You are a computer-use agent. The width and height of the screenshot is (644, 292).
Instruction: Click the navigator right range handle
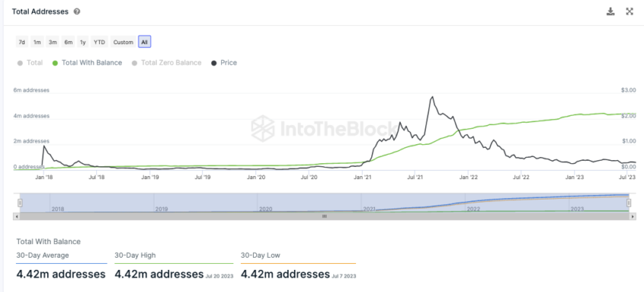[x=628, y=203]
